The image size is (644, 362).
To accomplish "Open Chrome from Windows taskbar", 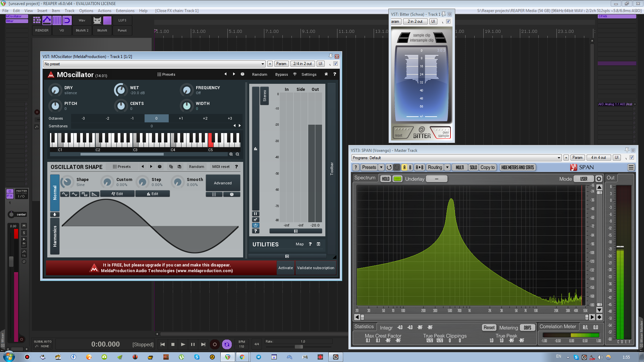I will 242,357.
